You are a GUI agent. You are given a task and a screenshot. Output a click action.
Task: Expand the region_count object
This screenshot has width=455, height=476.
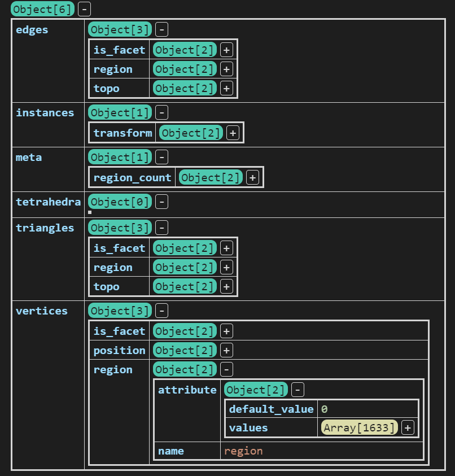click(252, 177)
